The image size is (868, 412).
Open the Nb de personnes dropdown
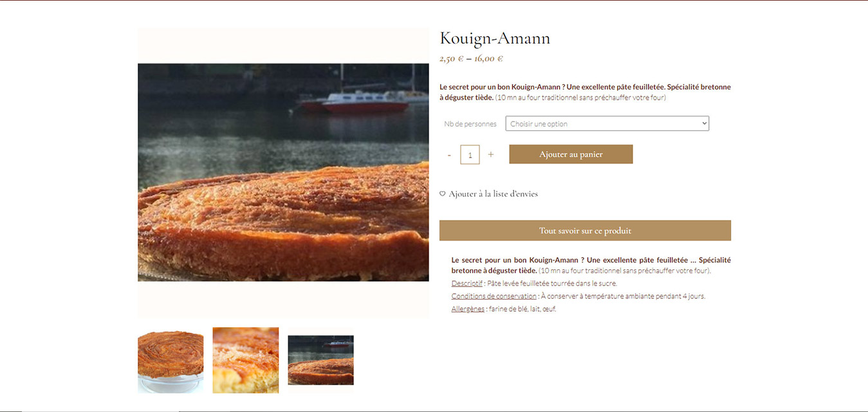pyautogui.click(x=607, y=123)
